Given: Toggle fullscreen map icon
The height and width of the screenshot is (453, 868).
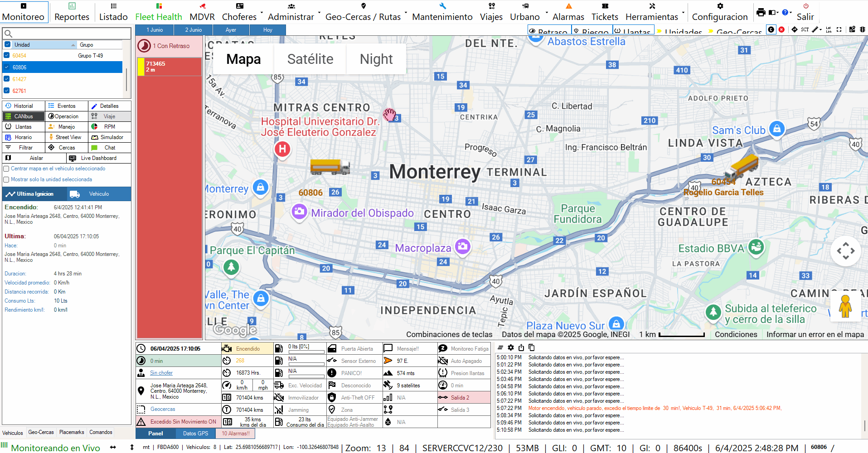Looking at the screenshot, I should pyautogui.click(x=839, y=29).
